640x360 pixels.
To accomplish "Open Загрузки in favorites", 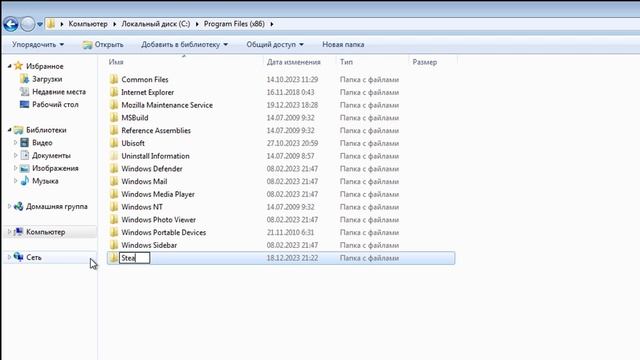I will tap(47, 79).
